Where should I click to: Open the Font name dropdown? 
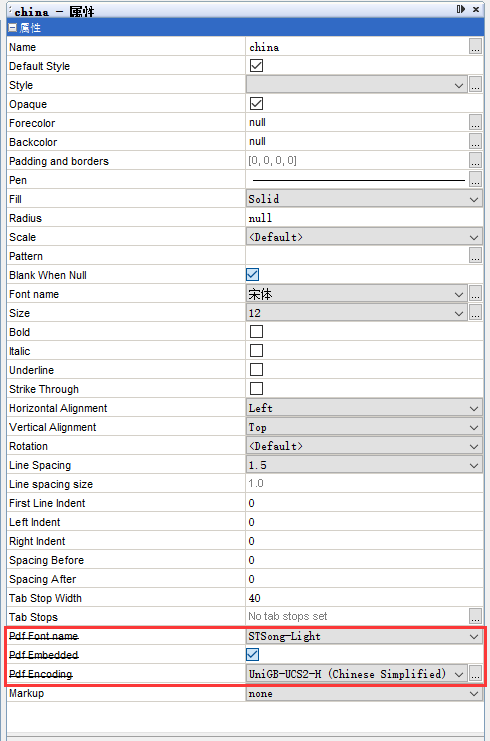(356, 294)
